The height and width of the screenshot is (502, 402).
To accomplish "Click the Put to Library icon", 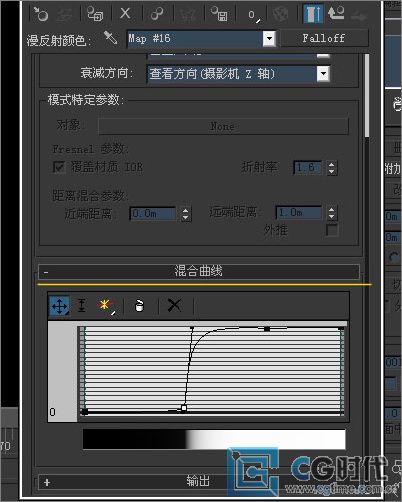I will tap(219, 14).
